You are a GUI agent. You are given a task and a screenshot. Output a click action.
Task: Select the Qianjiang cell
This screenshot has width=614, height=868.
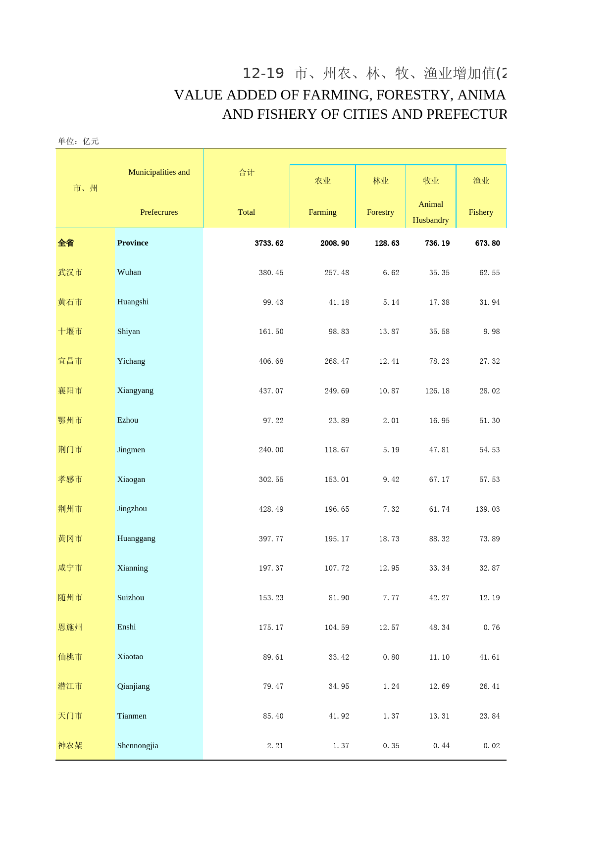(x=134, y=686)
